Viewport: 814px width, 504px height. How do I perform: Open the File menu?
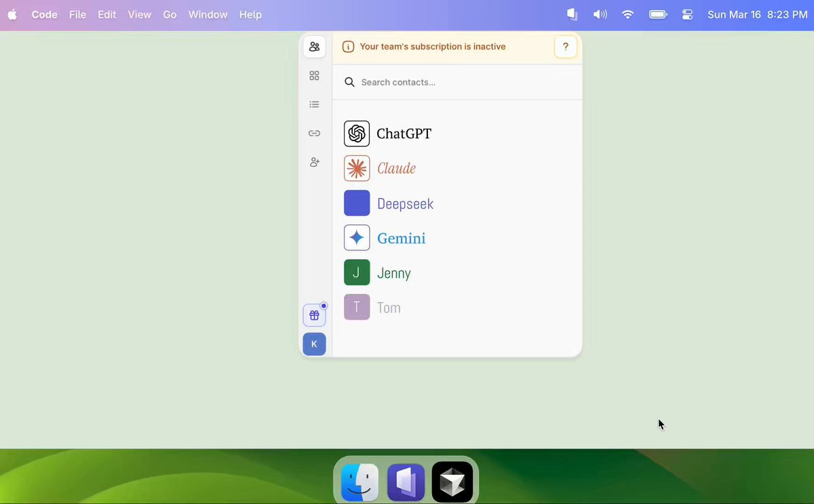[77, 14]
